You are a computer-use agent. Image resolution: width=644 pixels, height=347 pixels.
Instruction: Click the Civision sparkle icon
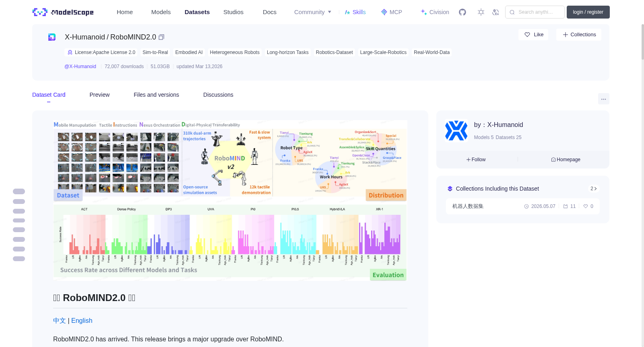(424, 12)
